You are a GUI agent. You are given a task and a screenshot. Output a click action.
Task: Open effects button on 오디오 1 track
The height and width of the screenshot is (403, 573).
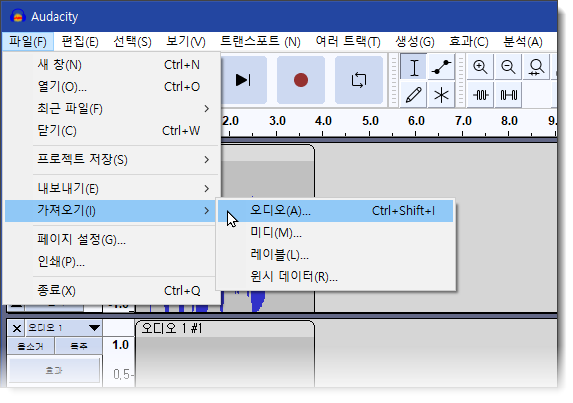coord(54,370)
